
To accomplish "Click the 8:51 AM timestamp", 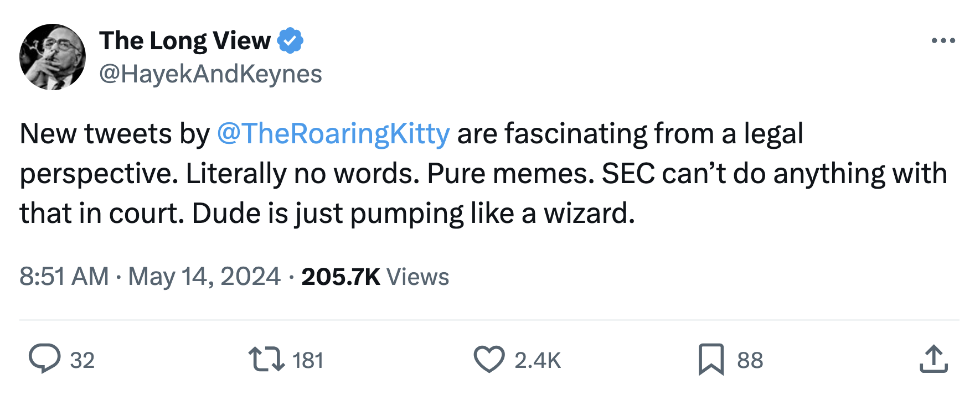I will coord(64,277).
